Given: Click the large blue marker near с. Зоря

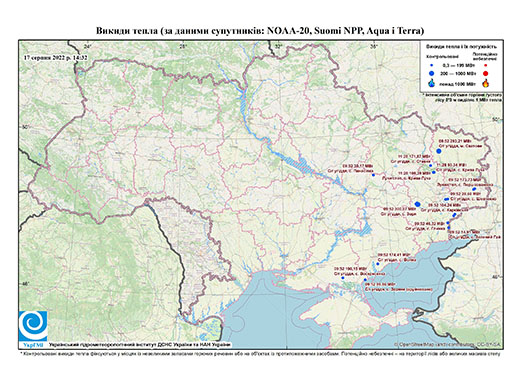Looking at the screenshot, I should (418, 204).
